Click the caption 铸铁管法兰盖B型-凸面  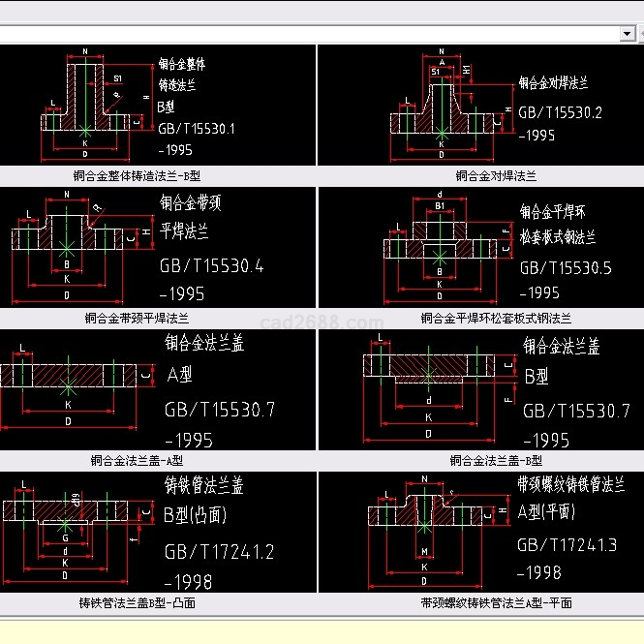tap(137, 602)
